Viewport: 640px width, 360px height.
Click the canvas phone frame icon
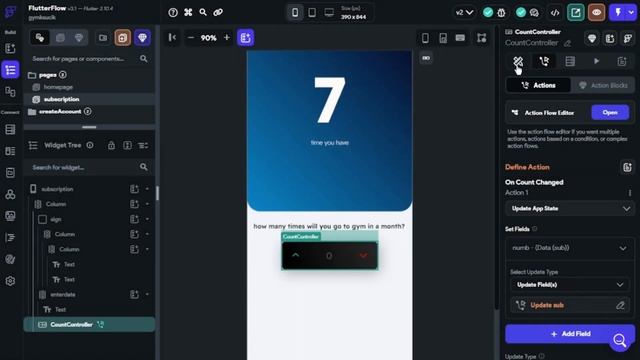pyautogui.click(x=425, y=38)
